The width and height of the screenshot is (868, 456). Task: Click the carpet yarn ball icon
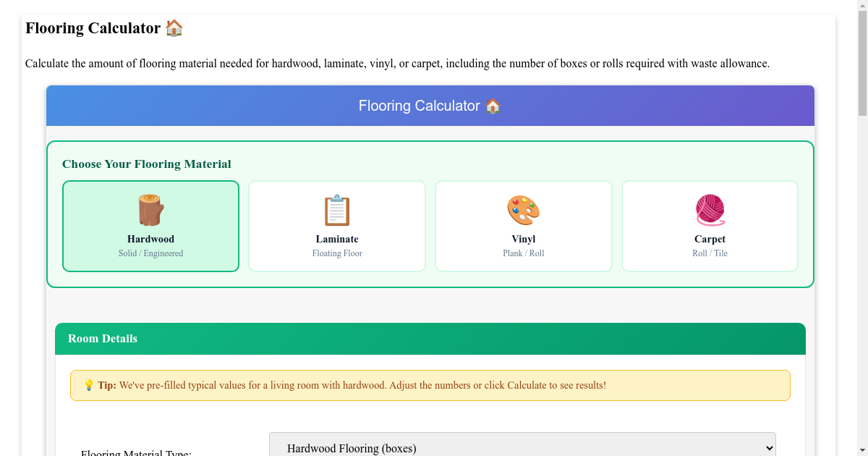pos(710,209)
